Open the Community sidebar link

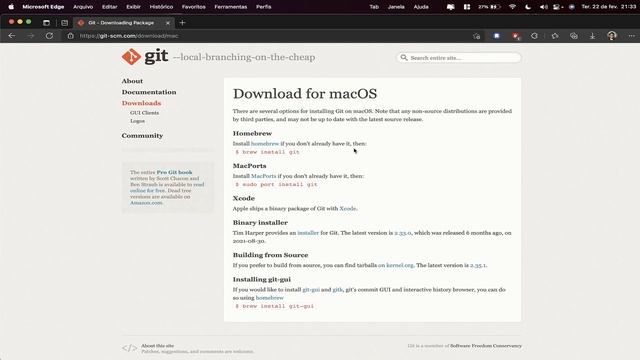(142, 135)
